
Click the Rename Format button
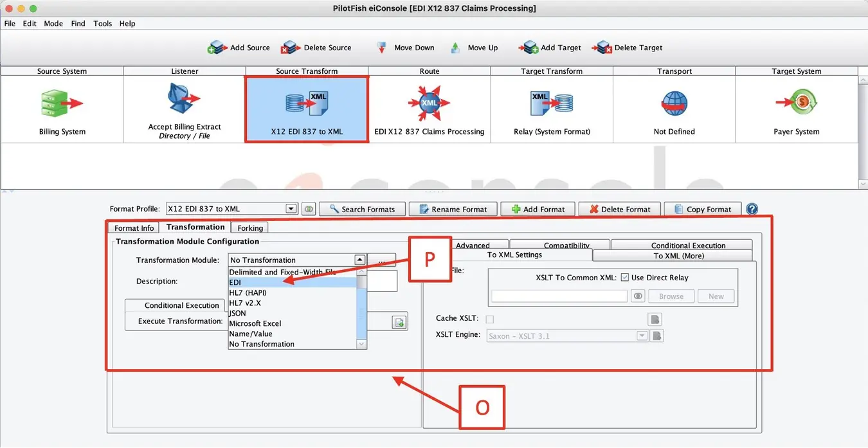(453, 209)
